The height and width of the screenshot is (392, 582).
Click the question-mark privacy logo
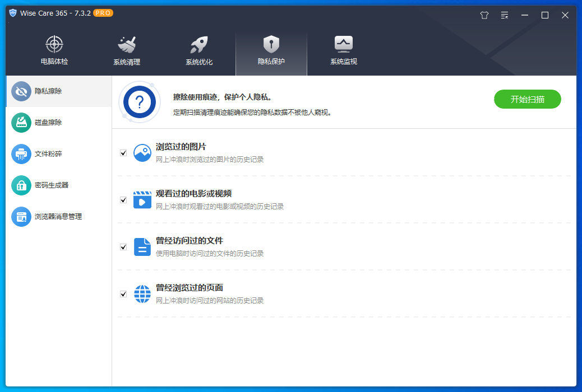coord(140,102)
